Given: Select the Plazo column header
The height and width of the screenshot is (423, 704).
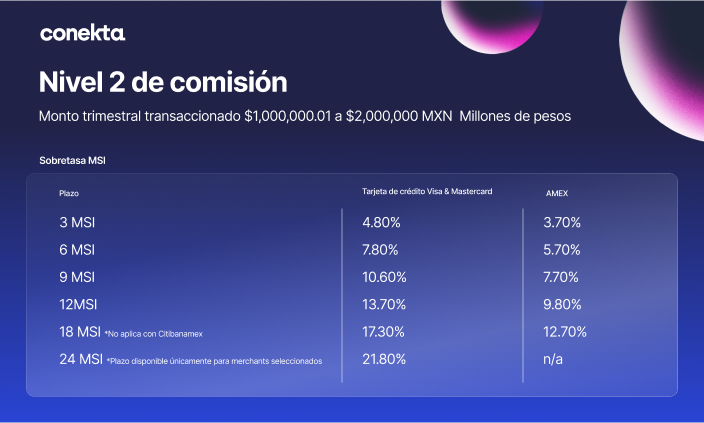Looking at the screenshot, I should (69, 194).
